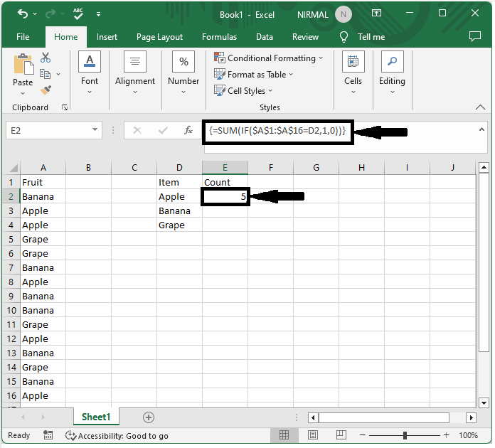
Task: Expand the formula bar chevron
Action: [x=481, y=129]
